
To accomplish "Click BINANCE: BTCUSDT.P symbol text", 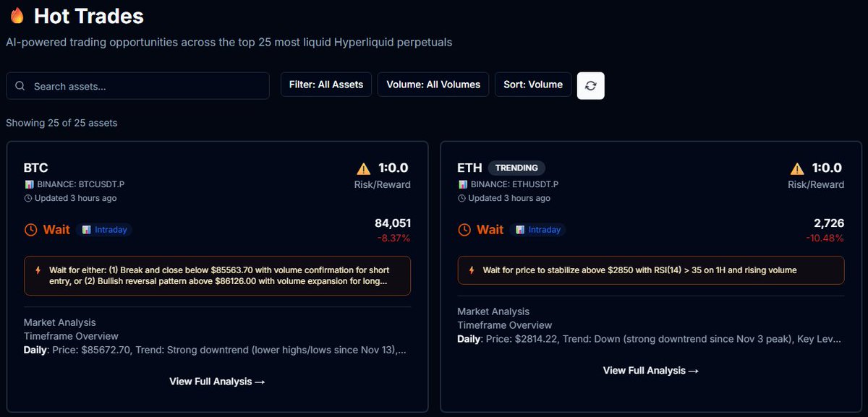I will (x=80, y=185).
